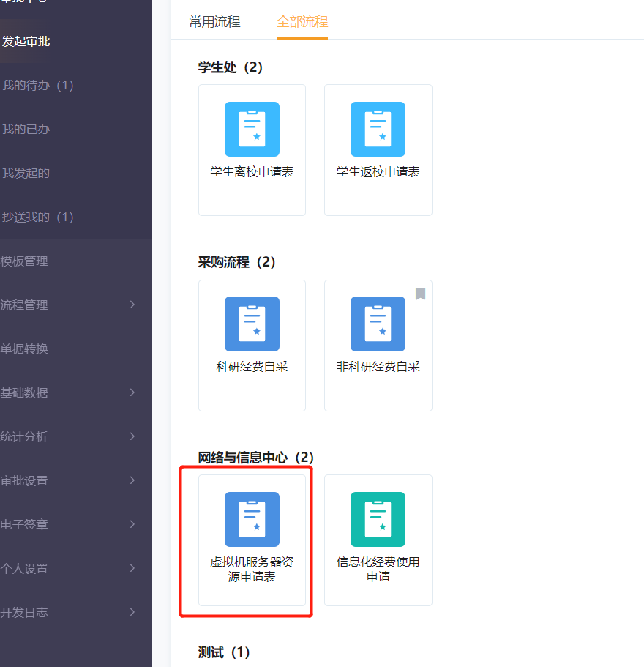The image size is (644, 667).
Task: Switch to the 常用流程 tab
Action: point(214,22)
